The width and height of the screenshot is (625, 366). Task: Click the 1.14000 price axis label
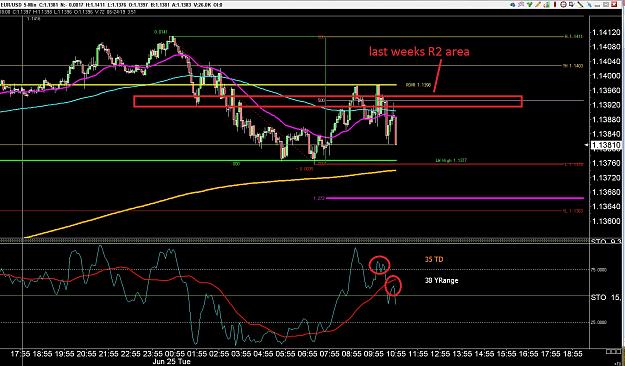606,76
